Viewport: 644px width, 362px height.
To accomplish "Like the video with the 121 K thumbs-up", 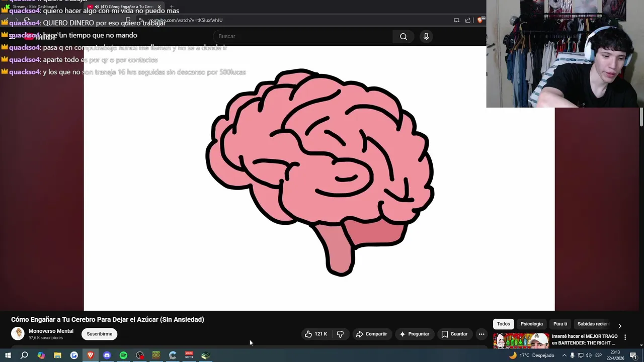I will click(316, 334).
